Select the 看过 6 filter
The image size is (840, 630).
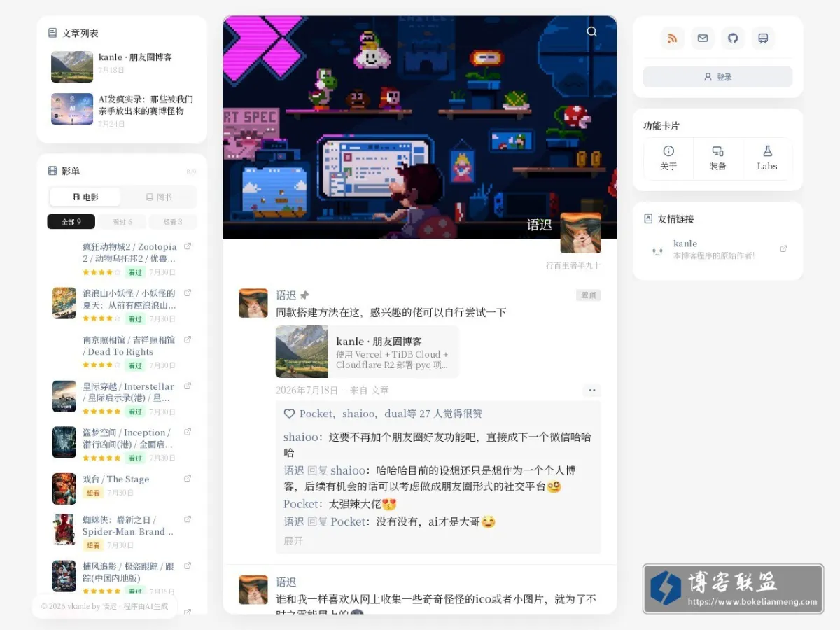[x=122, y=222]
